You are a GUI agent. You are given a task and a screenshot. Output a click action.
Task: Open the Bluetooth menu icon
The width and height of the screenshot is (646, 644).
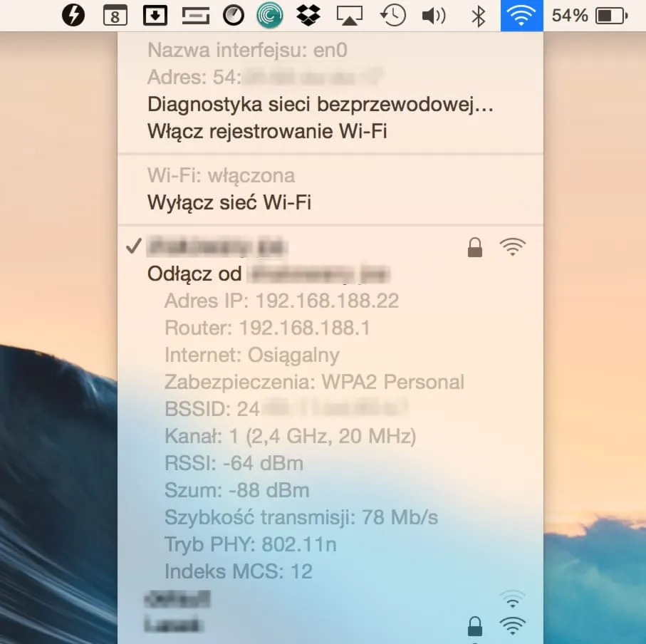(x=478, y=16)
